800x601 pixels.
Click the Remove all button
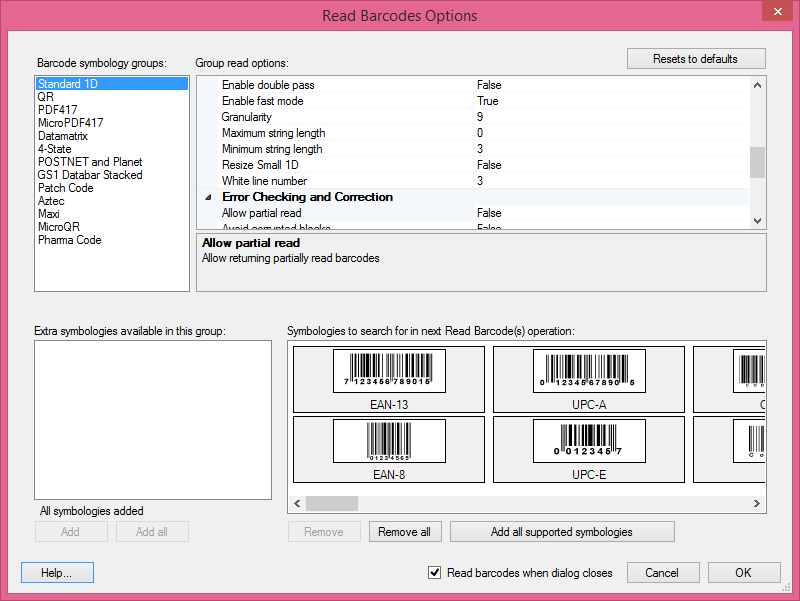405,531
